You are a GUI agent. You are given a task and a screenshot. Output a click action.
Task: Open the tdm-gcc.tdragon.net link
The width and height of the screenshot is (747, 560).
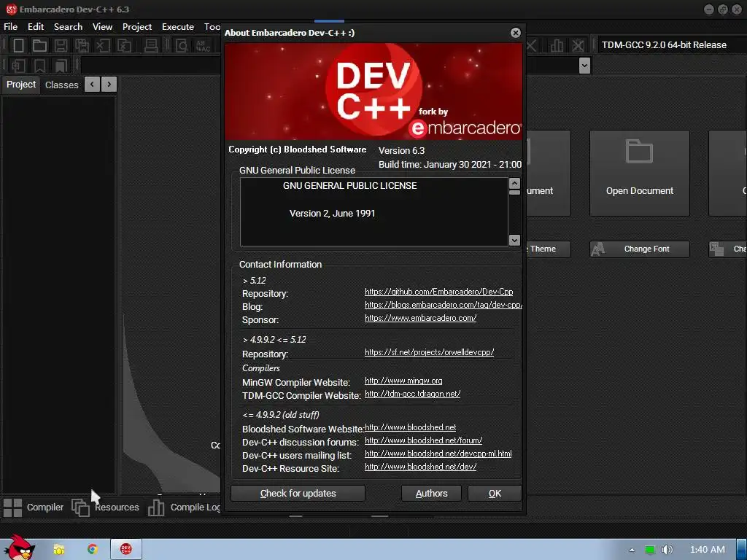tap(413, 394)
